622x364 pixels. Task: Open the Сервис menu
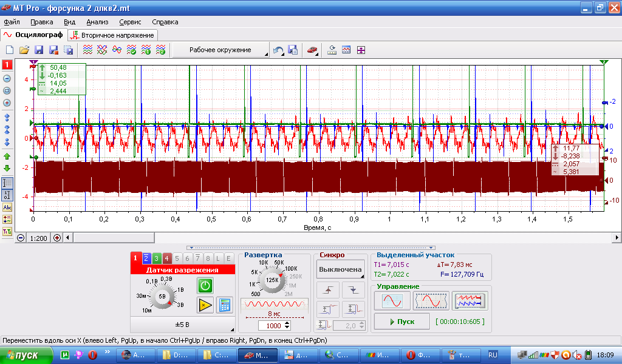click(130, 22)
